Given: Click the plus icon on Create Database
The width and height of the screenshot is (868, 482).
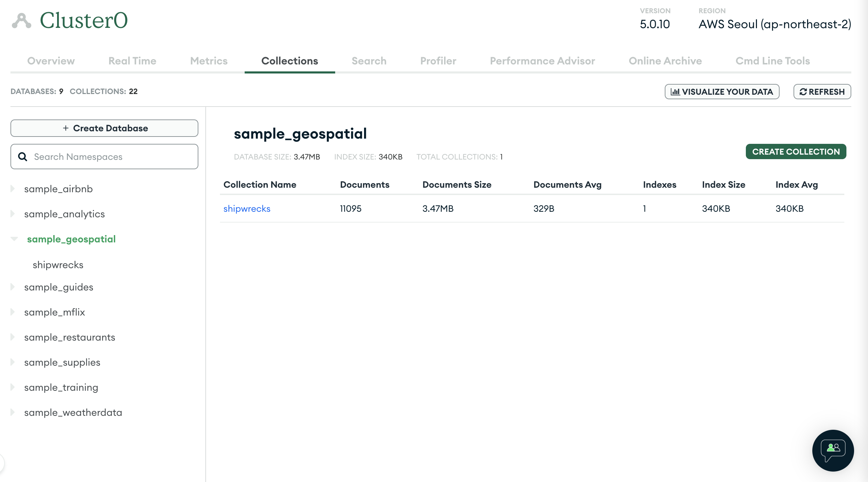Looking at the screenshot, I should [x=66, y=128].
